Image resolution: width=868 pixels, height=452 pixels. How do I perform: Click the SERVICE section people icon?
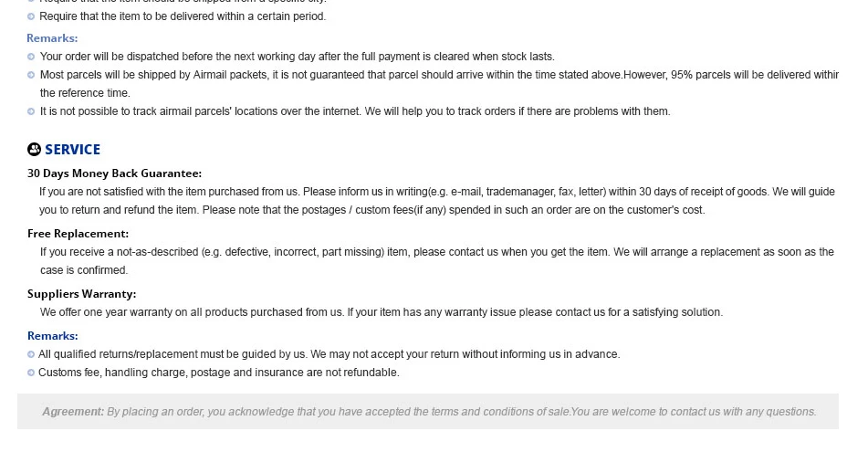35,149
